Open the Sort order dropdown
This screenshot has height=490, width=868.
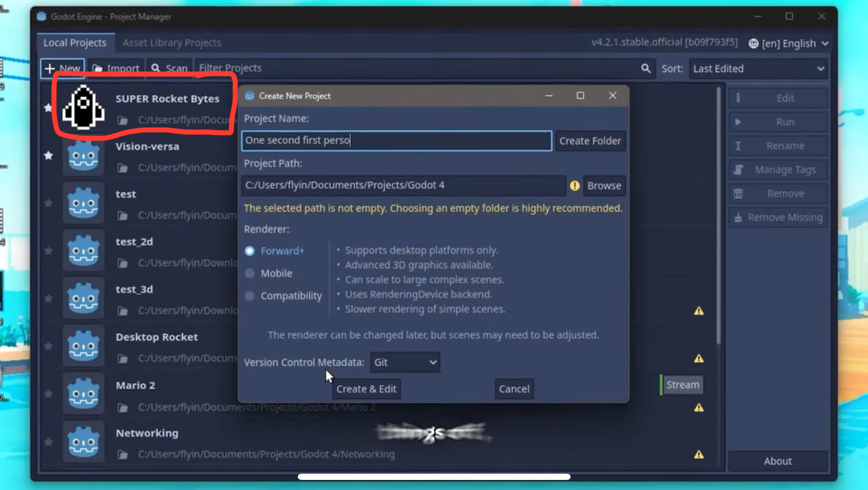(758, 68)
